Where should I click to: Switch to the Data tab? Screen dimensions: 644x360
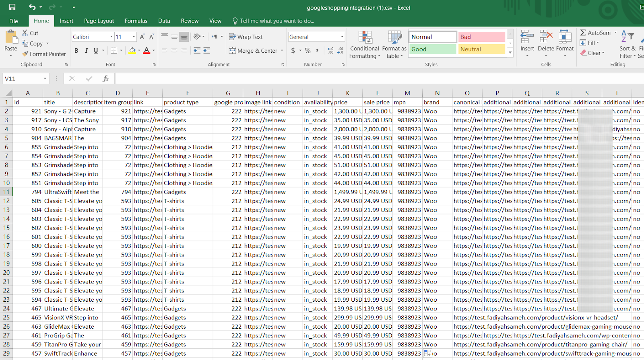click(x=164, y=21)
